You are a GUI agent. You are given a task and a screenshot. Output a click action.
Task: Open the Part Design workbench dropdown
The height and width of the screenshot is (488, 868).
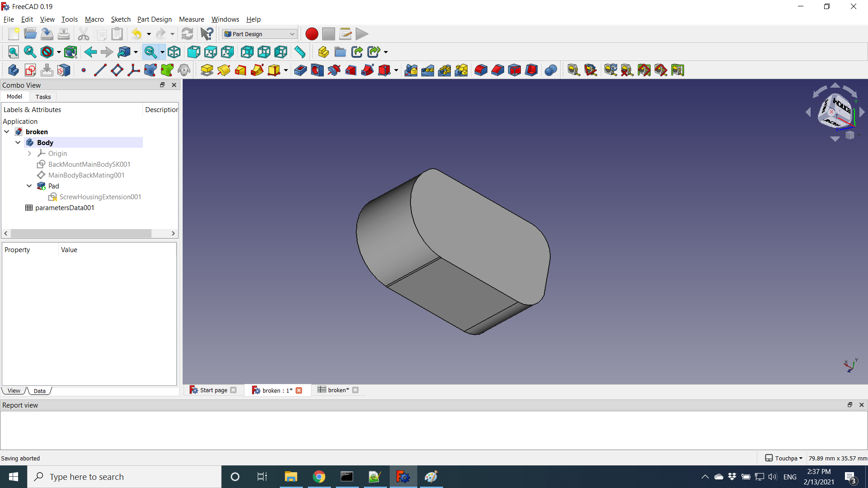pos(259,34)
